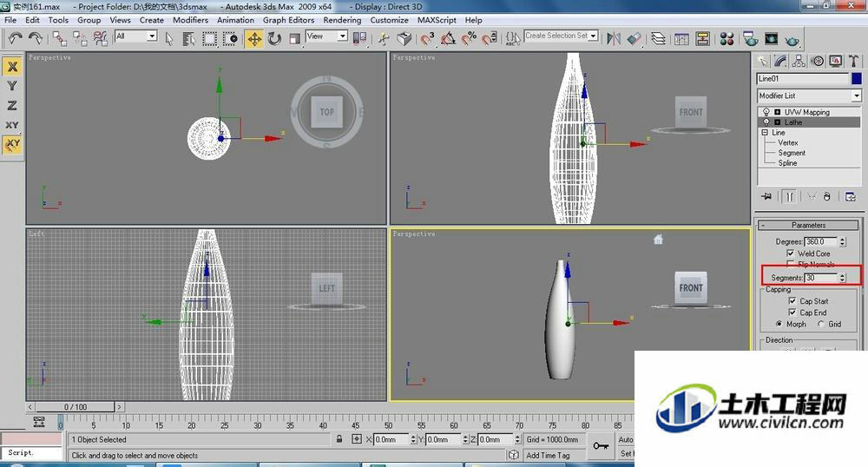Click the Select and Manipulate icon

pos(384,38)
